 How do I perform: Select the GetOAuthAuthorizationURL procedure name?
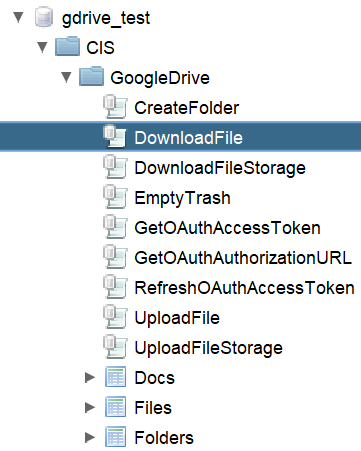point(243,258)
